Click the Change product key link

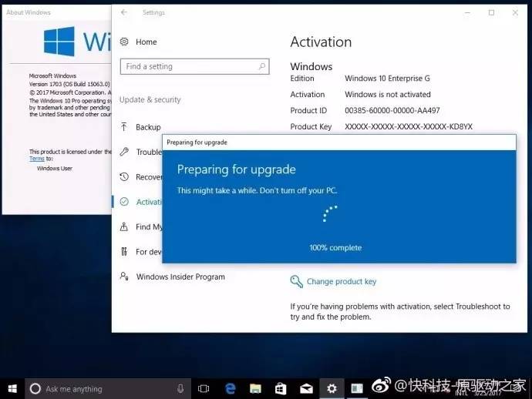pyautogui.click(x=341, y=282)
